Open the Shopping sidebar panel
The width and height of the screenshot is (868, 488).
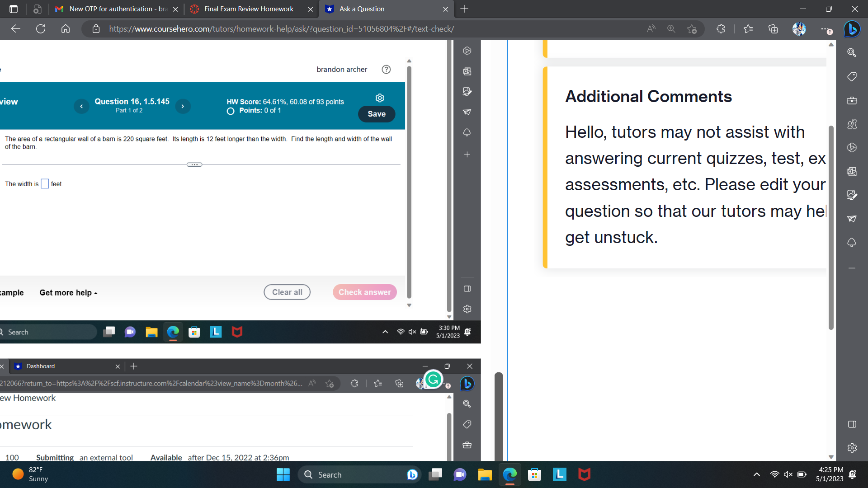pyautogui.click(x=852, y=76)
